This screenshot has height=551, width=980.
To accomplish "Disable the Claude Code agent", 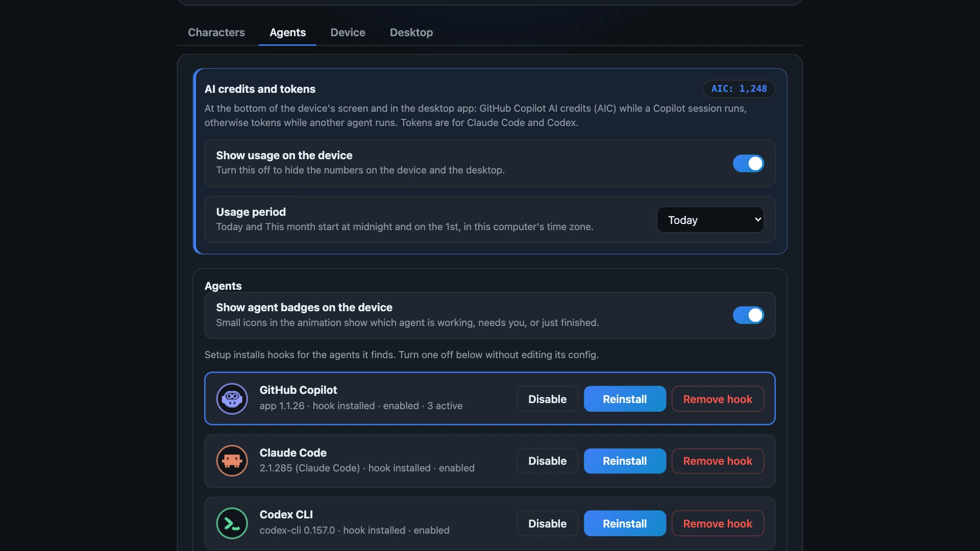I will 547,461.
